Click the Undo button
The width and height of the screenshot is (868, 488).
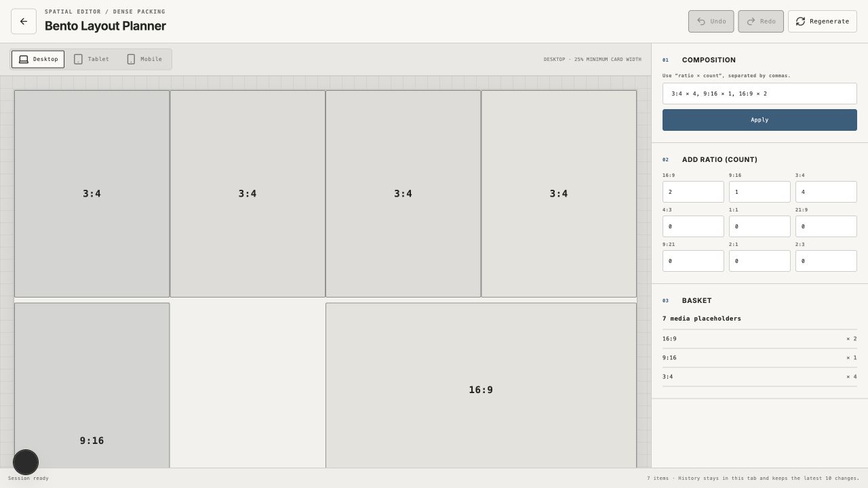pos(711,21)
